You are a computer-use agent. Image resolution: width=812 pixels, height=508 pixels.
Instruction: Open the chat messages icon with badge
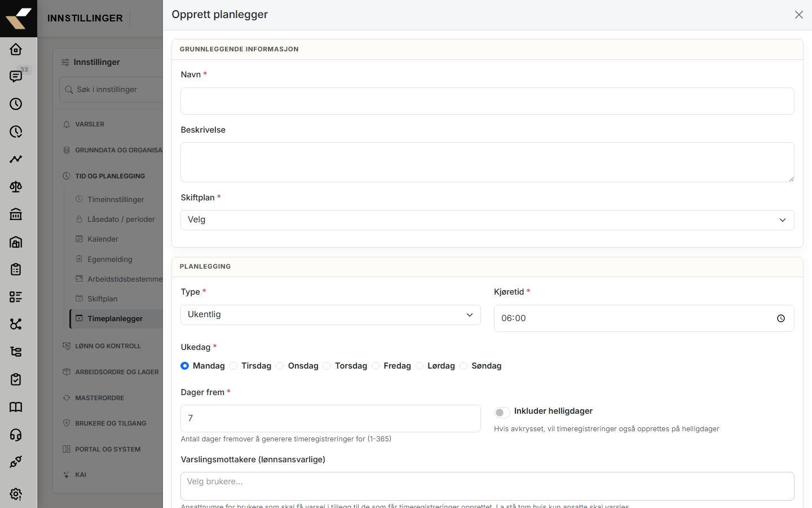click(16, 76)
